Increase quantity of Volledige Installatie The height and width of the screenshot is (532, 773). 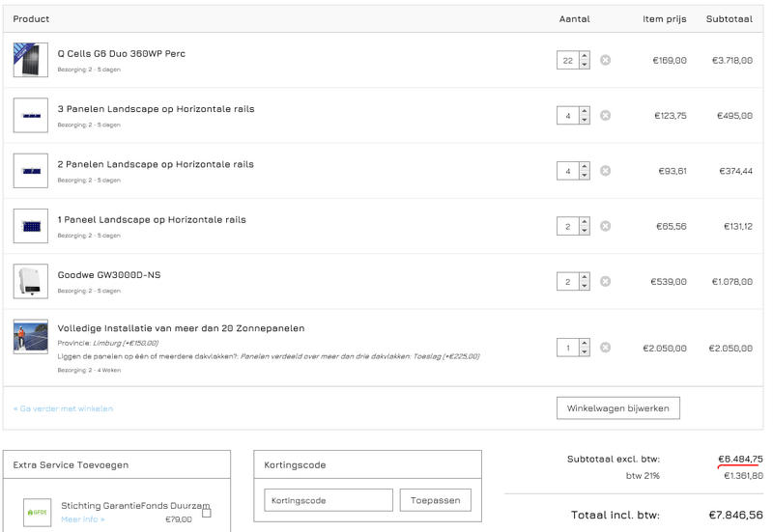click(585, 343)
